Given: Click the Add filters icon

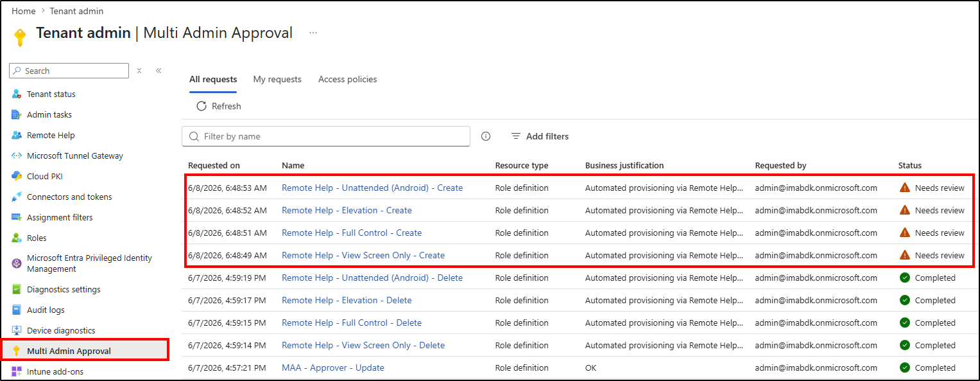Looking at the screenshot, I should [515, 136].
